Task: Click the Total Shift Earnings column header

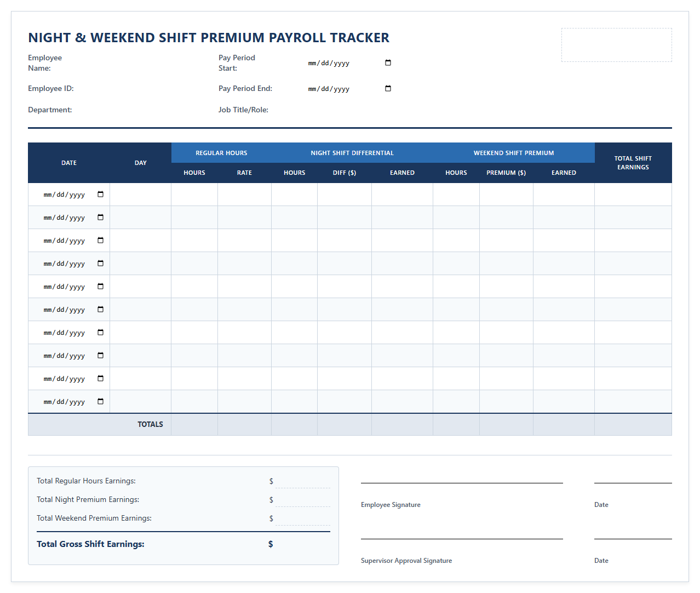Action: (633, 163)
